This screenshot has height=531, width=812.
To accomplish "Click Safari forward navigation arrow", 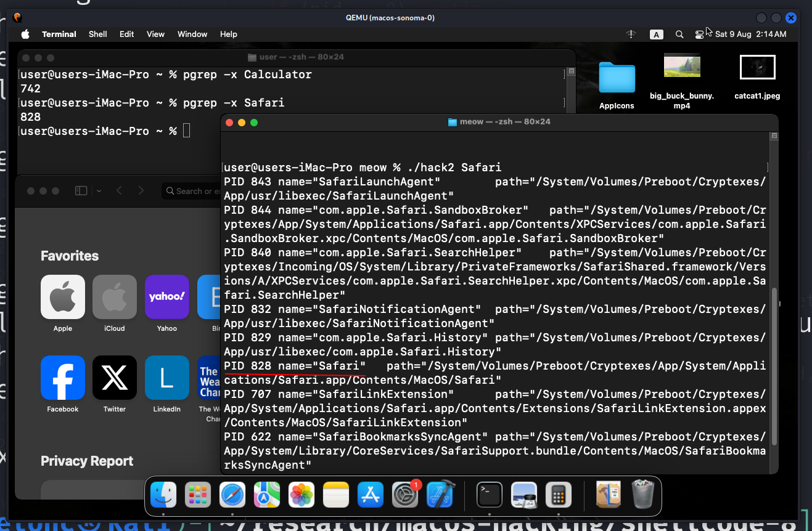I will tap(141, 191).
